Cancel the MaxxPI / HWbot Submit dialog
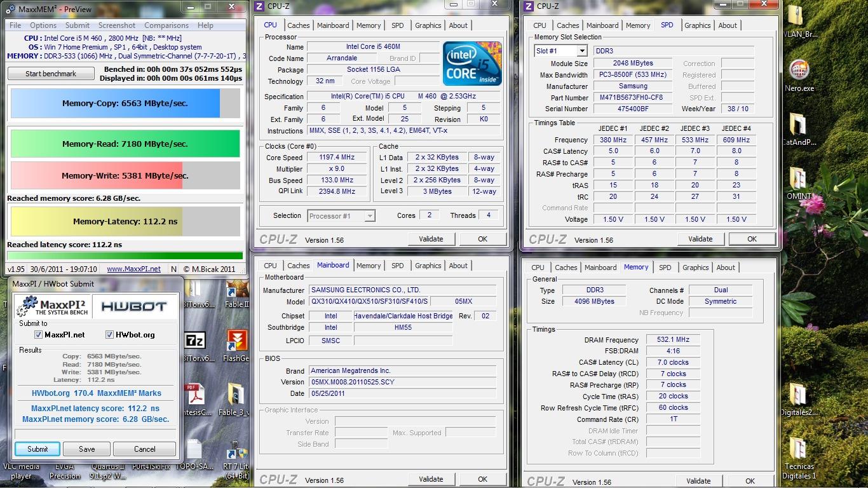The height and width of the screenshot is (488, 868). [x=145, y=449]
